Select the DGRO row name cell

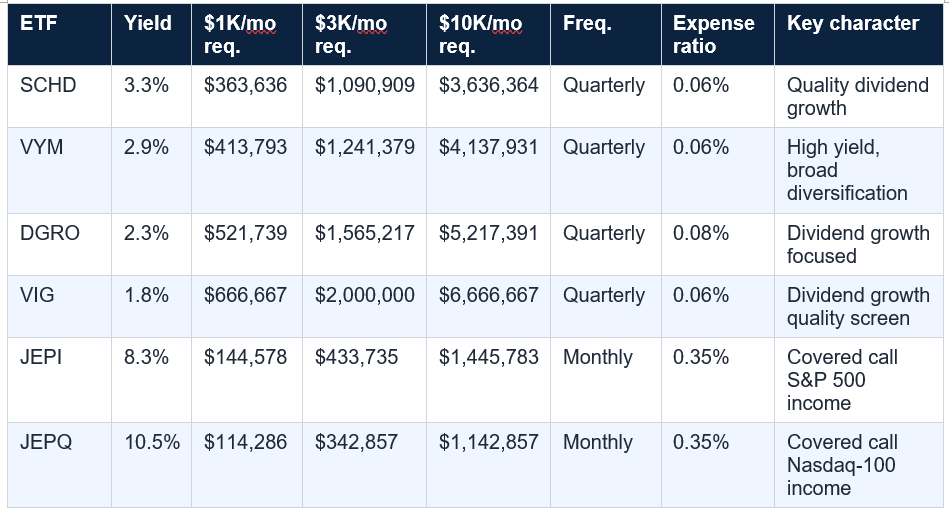tap(59, 245)
